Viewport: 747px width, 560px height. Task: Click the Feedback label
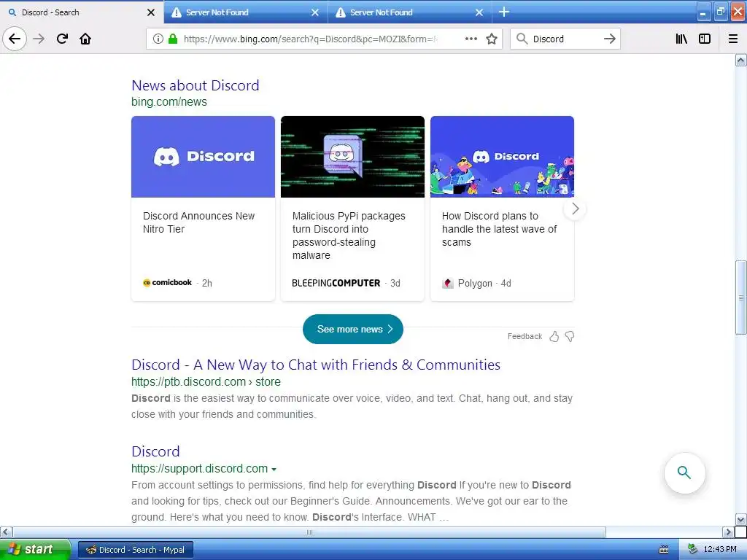click(525, 336)
